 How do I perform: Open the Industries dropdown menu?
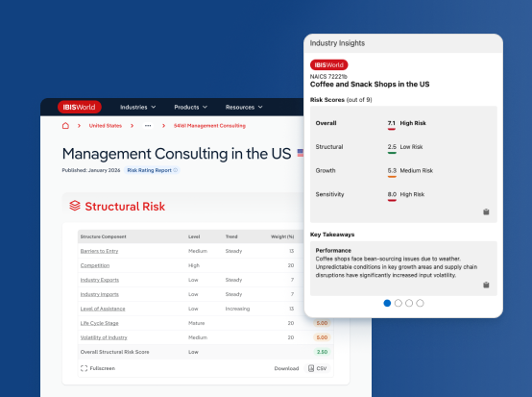[x=137, y=107]
